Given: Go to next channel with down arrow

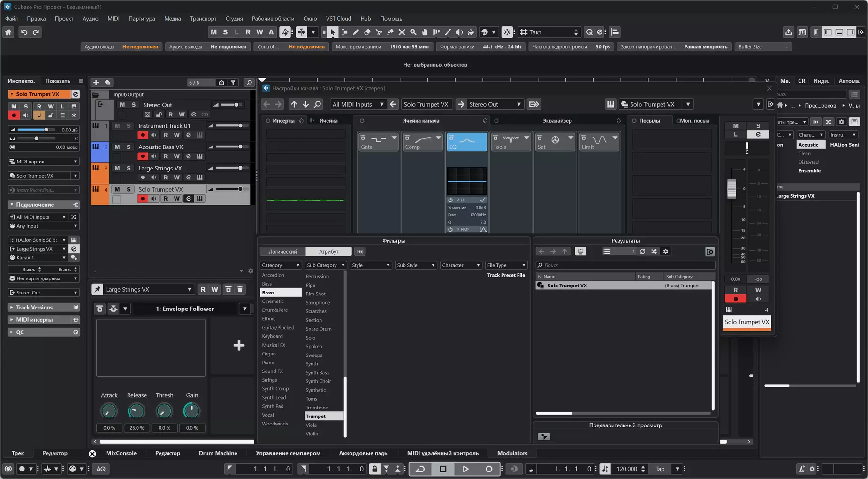Looking at the screenshot, I should click(x=306, y=104).
